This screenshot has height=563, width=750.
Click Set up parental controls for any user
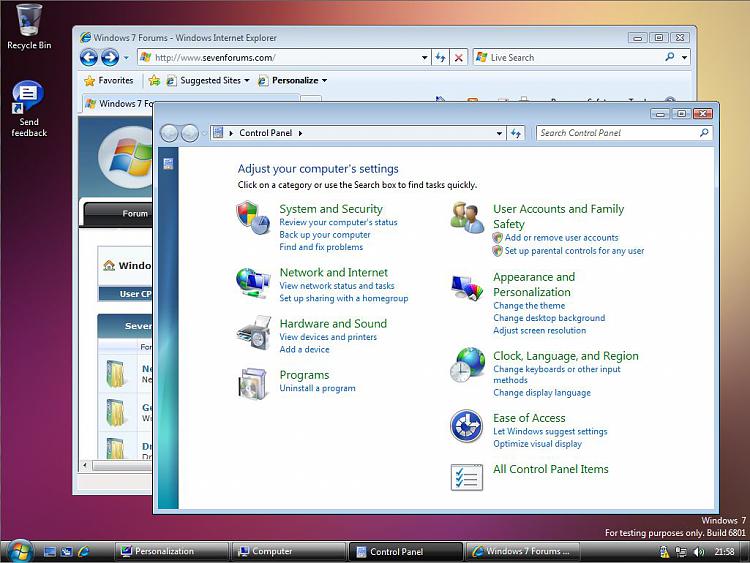574,251
